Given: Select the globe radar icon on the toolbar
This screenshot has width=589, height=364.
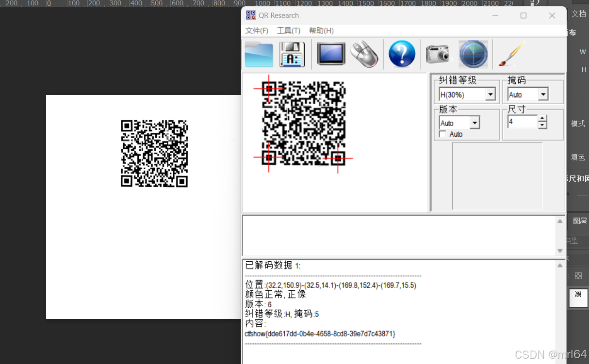Looking at the screenshot, I should 473,54.
